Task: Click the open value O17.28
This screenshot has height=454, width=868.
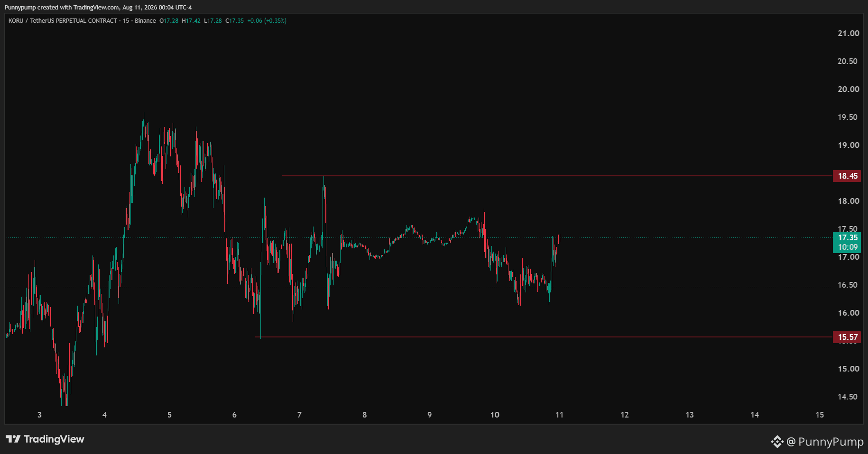Action: point(169,21)
